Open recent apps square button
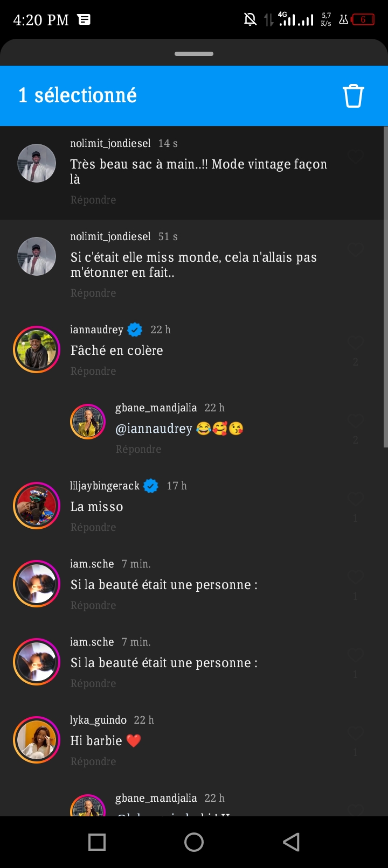This screenshot has height=868, width=388. point(97,842)
